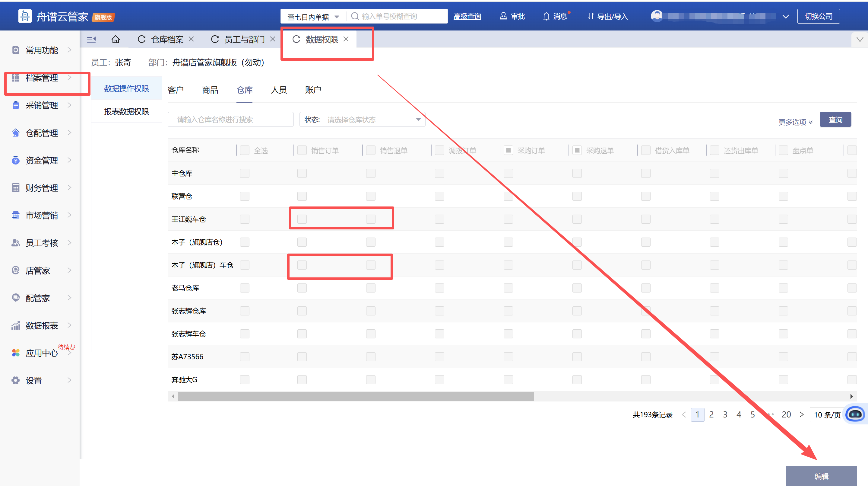Image resolution: width=868 pixels, height=486 pixels.
Task: Close the 数据权限 tab
Action: pos(346,39)
